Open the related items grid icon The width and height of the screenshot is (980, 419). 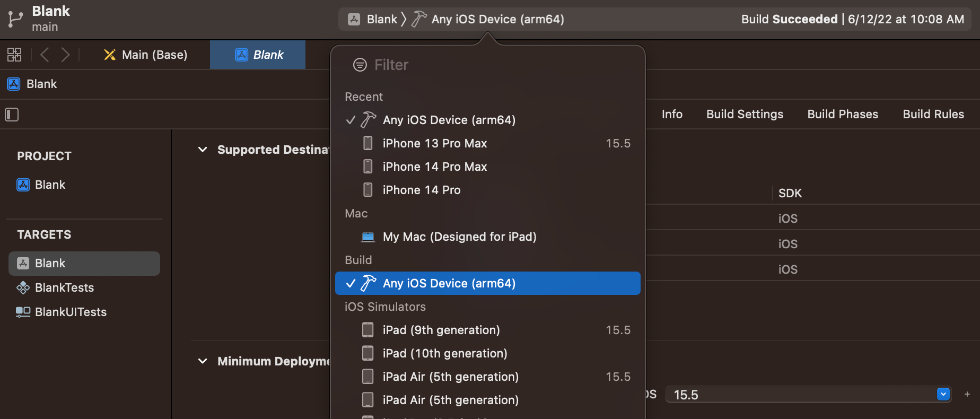(14, 55)
